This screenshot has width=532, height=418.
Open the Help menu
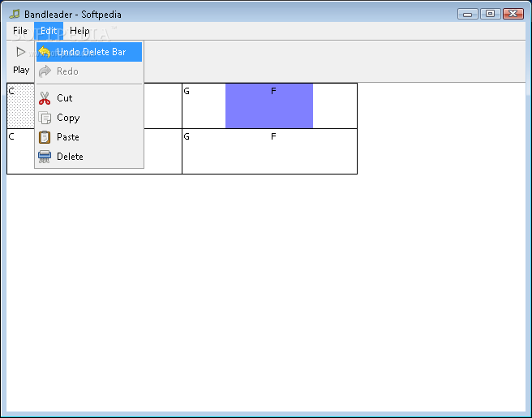[x=79, y=31]
